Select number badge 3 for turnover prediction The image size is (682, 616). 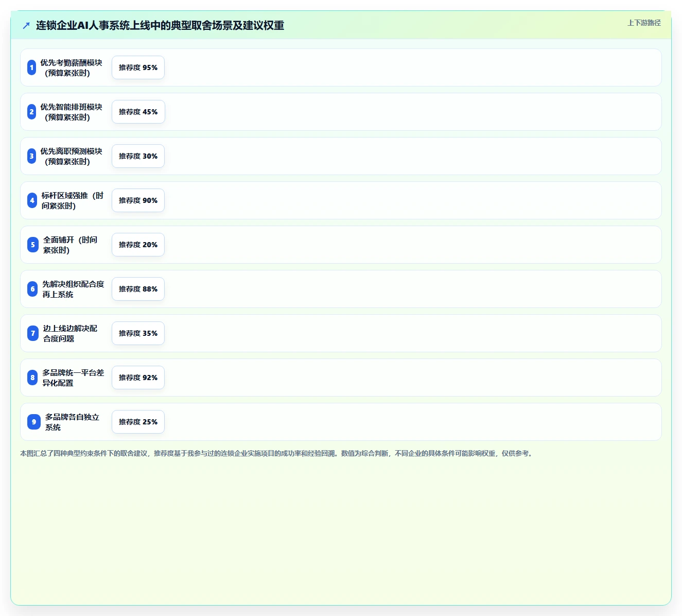pyautogui.click(x=32, y=156)
